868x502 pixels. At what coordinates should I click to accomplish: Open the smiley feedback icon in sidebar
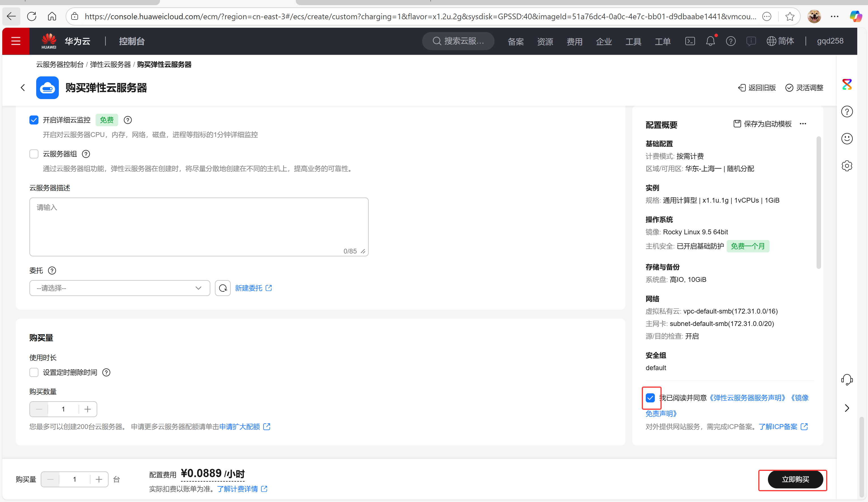pyautogui.click(x=847, y=139)
